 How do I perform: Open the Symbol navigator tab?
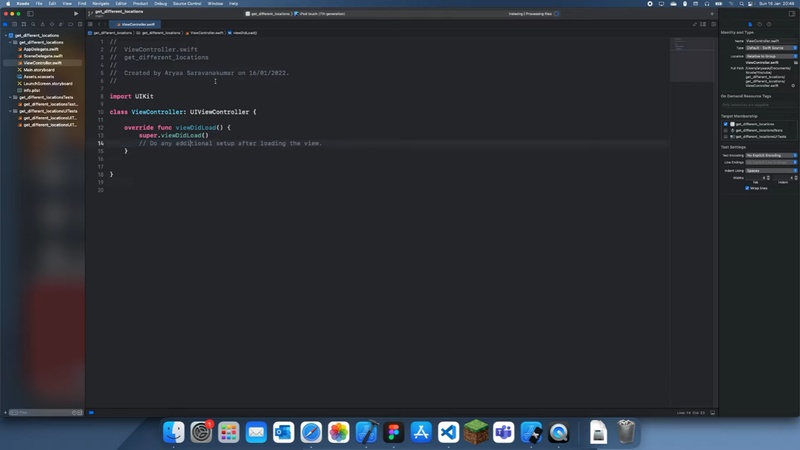pos(23,24)
